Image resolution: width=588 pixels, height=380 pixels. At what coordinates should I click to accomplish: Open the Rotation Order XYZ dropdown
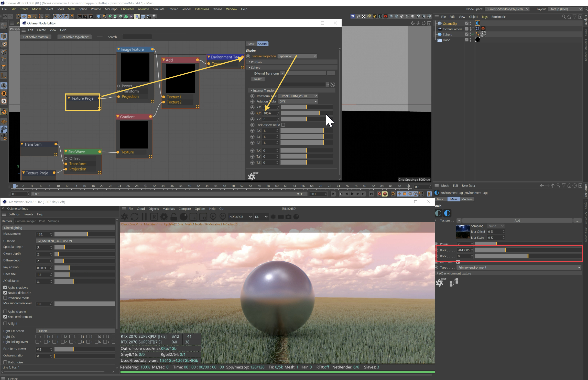click(298, 101)
